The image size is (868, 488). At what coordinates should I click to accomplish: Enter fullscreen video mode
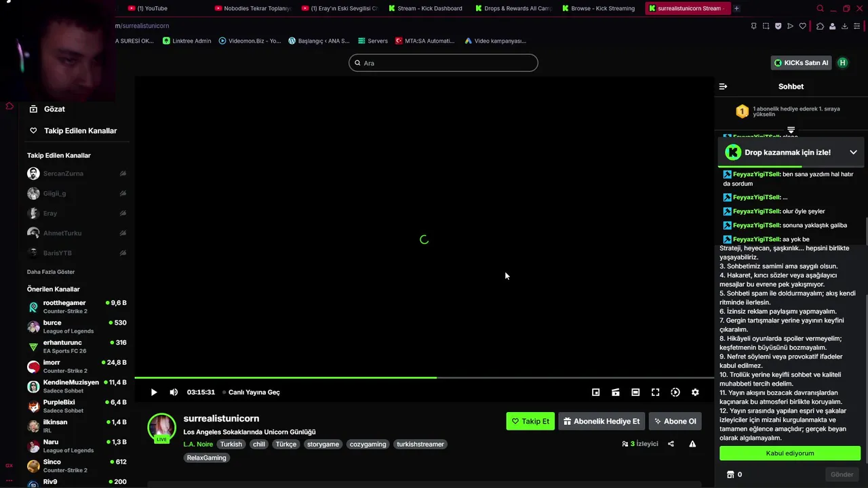(x=655, y=392)
